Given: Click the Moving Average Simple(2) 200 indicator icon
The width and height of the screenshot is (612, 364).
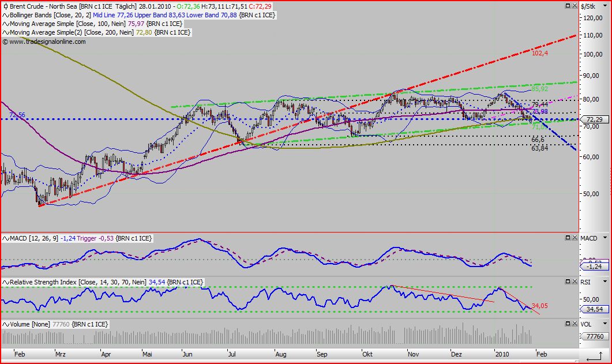Looking at the screenshot, I should point(6,32).
